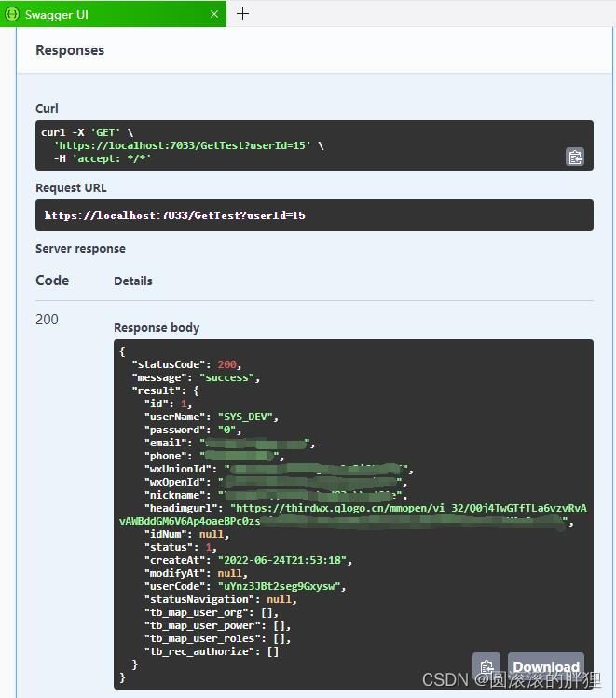Screen dimensions: 616x698
Task: Click the "statusNavigation": null line
Action: coord(220,599)
